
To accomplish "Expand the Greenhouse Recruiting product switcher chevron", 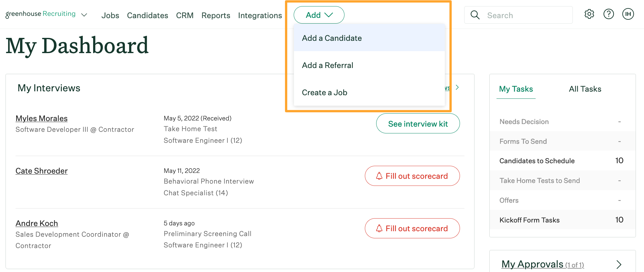I will (84, 15).
